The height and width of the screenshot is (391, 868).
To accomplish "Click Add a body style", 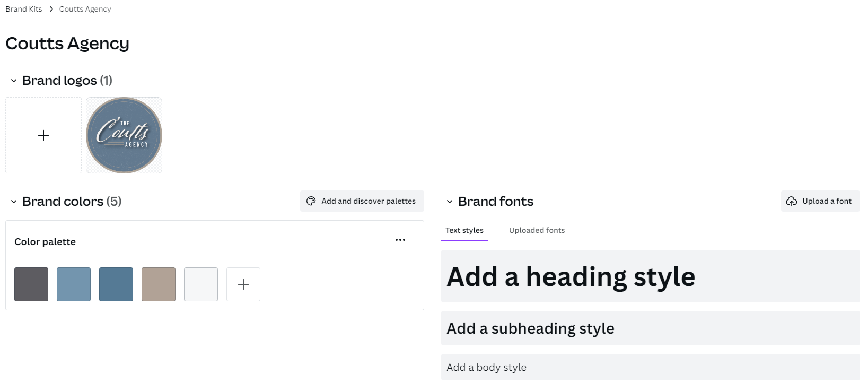I will tap(651, 367).
